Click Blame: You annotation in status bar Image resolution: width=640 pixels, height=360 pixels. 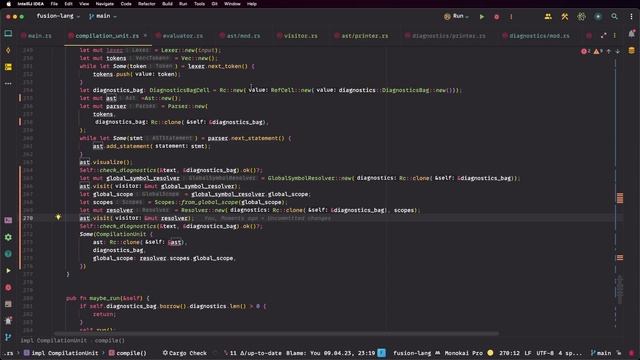pos(331,353)
